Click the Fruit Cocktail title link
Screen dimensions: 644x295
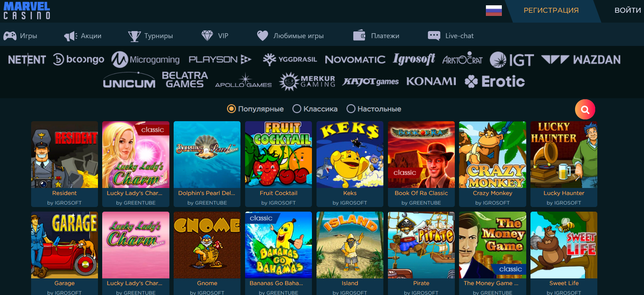pos(278,193)
